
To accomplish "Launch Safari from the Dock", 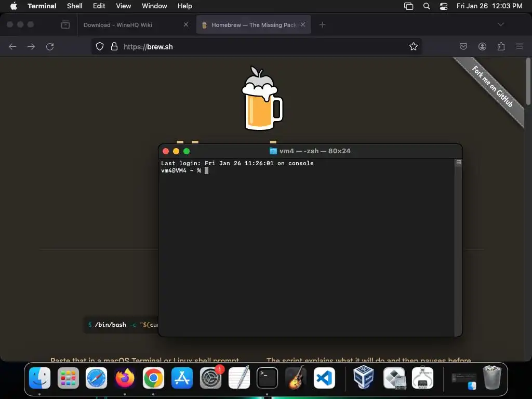I will point(96,378).
